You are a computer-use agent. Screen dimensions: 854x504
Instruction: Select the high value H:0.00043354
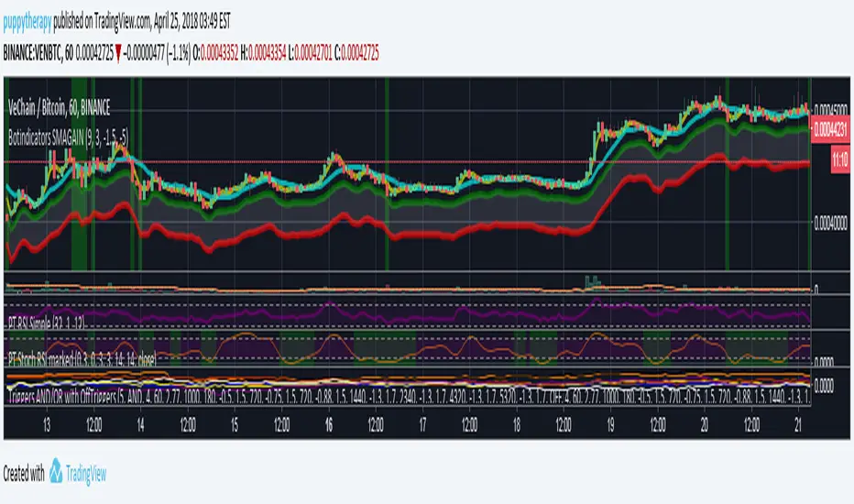tap(264, 53)
